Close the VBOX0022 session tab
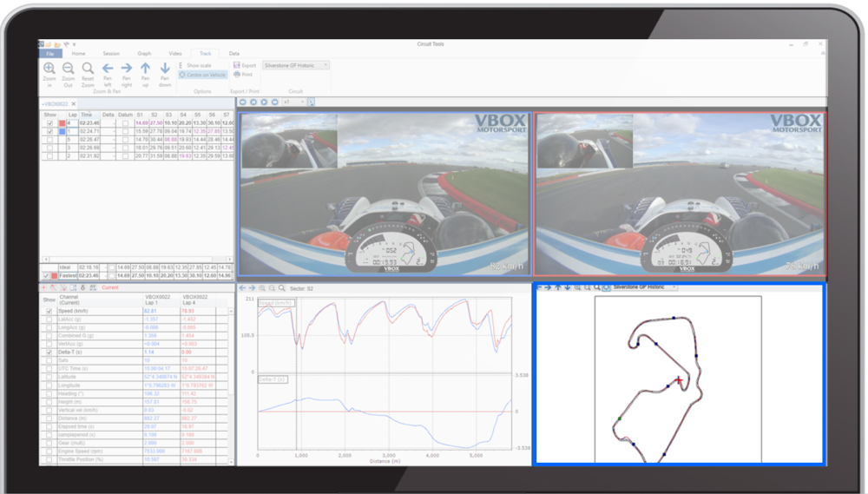The image size is (868, 494). coord(74,104)
